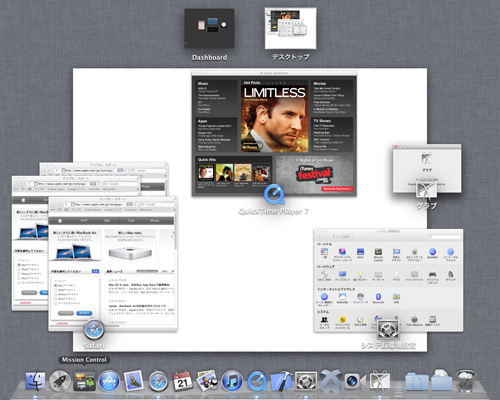Click gray button beside blue submit in Safari
Screen dimensions: 500x400
coord(66,313)
